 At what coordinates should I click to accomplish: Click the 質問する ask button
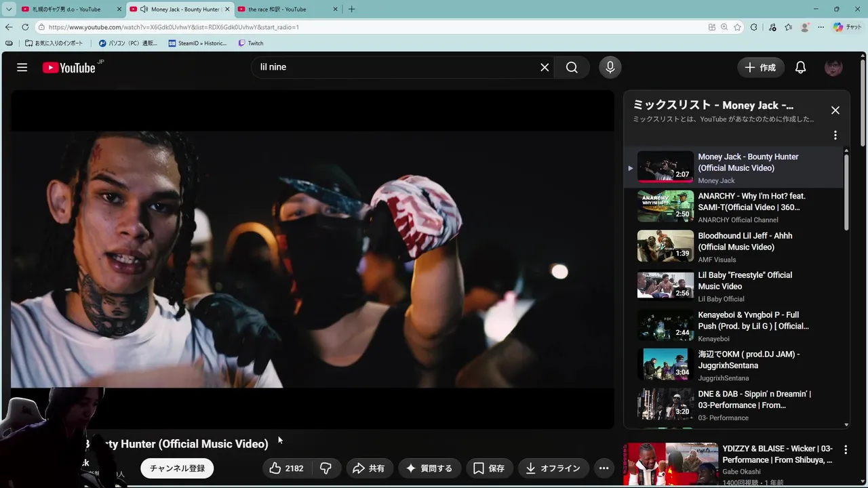coord(429,468)
